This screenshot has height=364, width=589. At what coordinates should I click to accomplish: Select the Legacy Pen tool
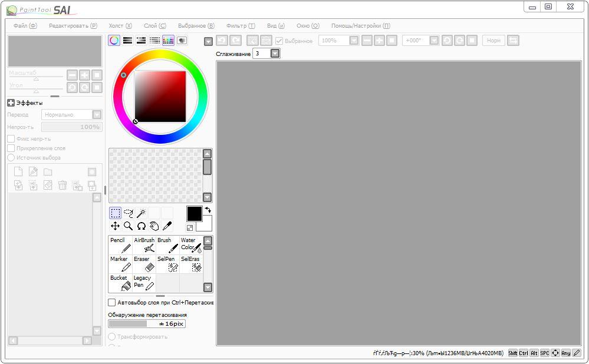144,283
